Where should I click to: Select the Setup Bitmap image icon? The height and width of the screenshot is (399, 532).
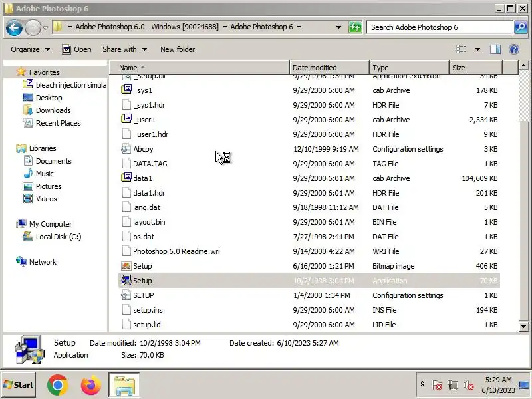click(126, 266)
